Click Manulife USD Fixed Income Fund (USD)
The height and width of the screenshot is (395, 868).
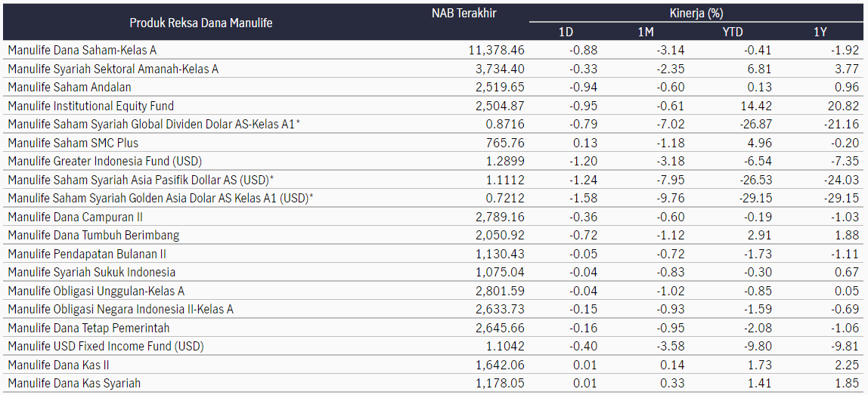pyautogui.click(x=106, y=347)
